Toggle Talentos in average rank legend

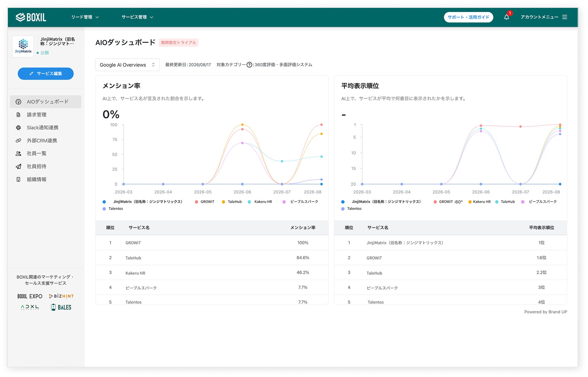[351, 209]
